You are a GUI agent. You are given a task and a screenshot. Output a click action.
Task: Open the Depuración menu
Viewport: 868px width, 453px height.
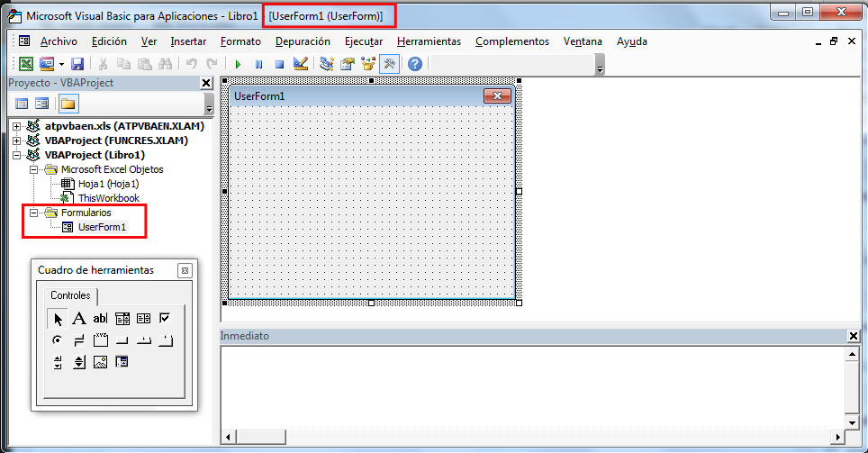click(x=303, y=41)
